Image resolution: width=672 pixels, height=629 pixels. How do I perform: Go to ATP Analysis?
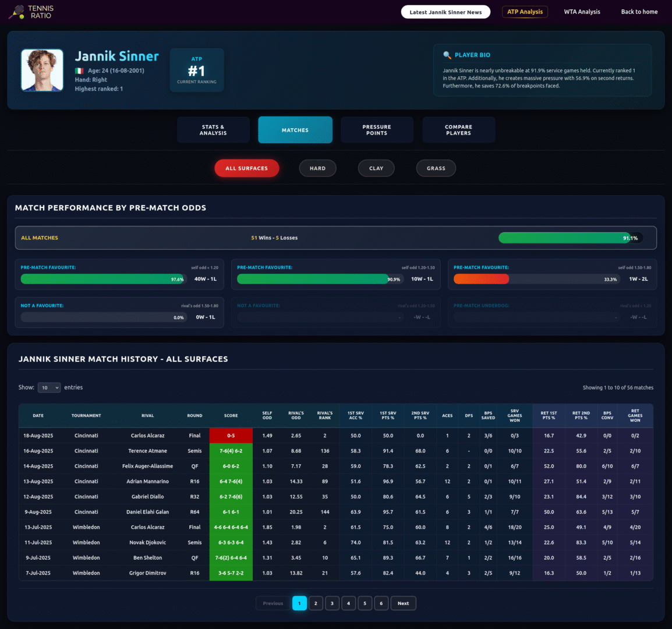coord(525,12)
